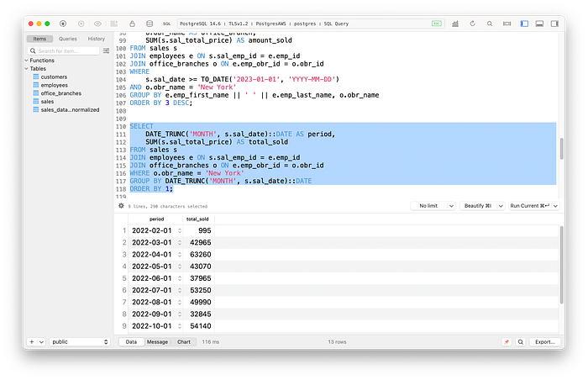The image size is (588, 380).
Task: Click the 2022-06-01 cell stepper
Action: click(x=180, y=278)
